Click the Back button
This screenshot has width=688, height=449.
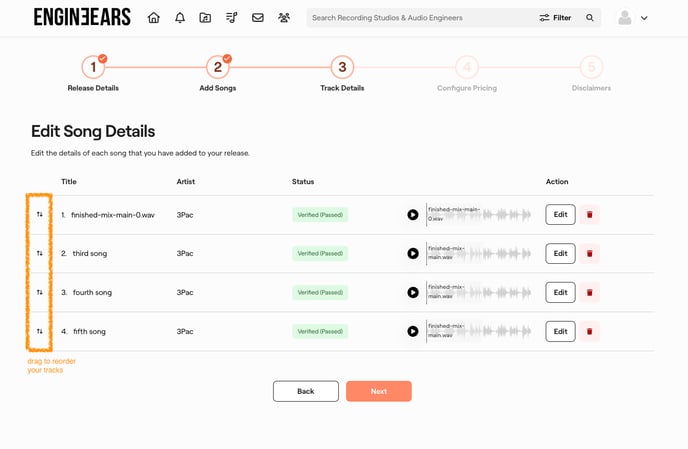(305, 391)
